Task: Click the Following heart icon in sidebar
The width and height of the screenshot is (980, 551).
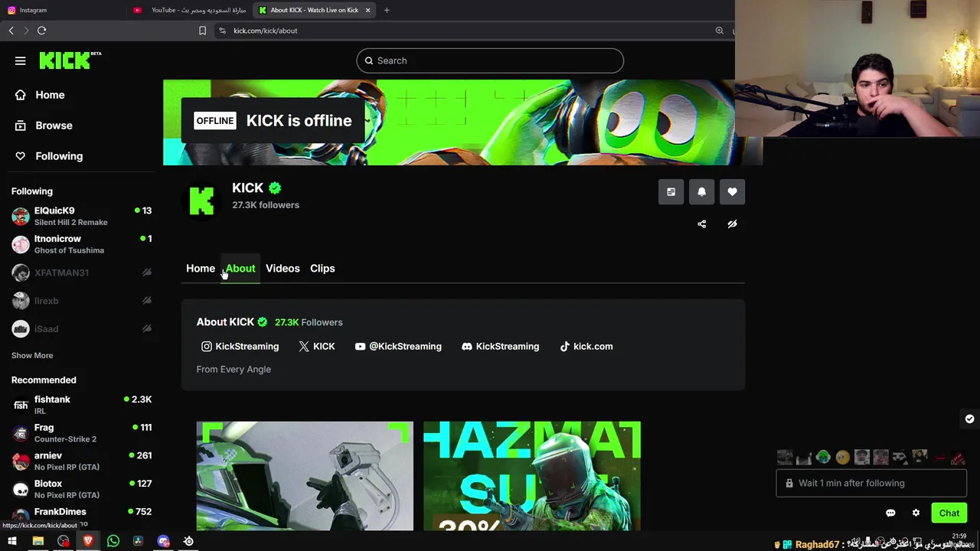Action: coord(21,156)
